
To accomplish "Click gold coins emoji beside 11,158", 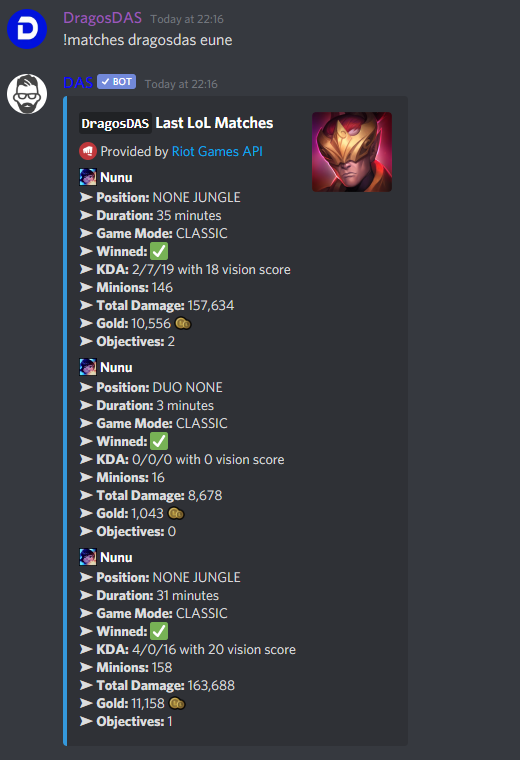I will coord(177,703).
